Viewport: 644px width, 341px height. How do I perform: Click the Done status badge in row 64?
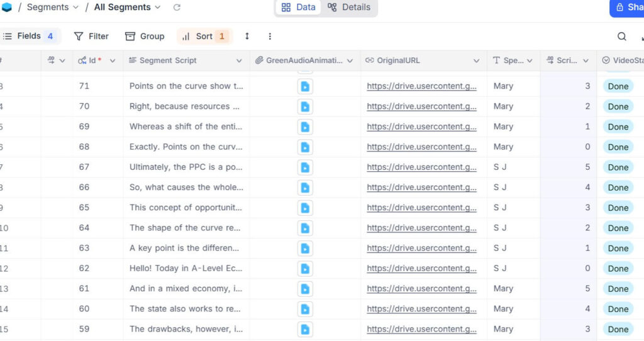[618, 228]
